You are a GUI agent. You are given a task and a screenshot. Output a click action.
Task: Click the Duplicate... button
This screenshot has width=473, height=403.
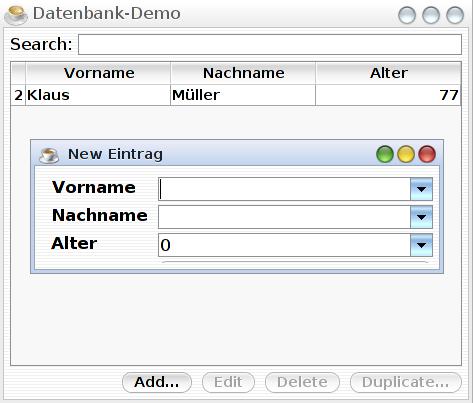(x=406, y=382)
